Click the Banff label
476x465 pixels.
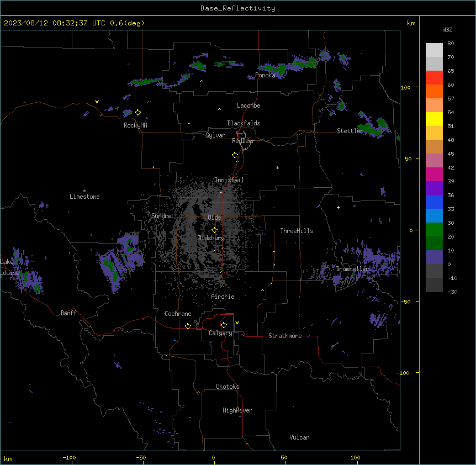point(68,313)
